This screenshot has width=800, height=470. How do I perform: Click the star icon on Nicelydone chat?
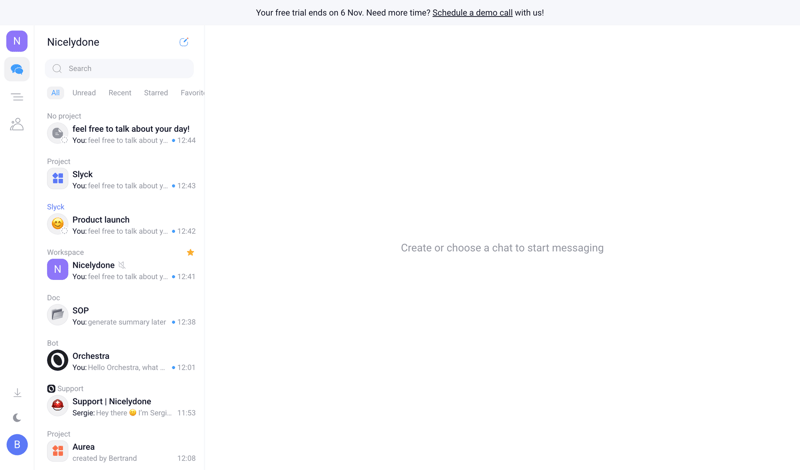(x=190, y=253)
